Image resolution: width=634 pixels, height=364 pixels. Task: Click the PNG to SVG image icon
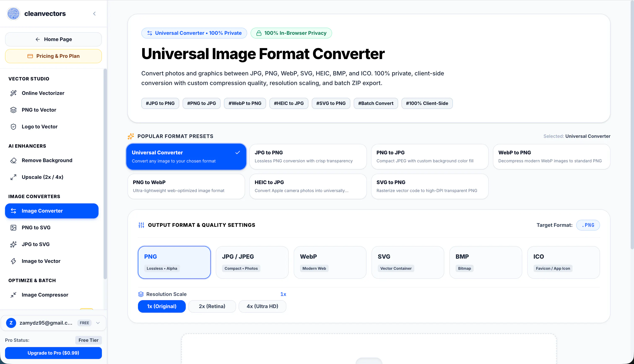[x=13, y=227]
